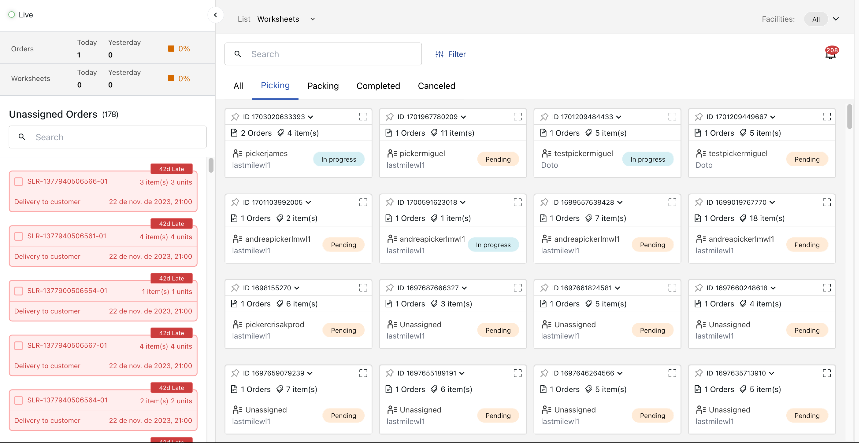Open the notifications bell with 208 badge

click(830, 54)
